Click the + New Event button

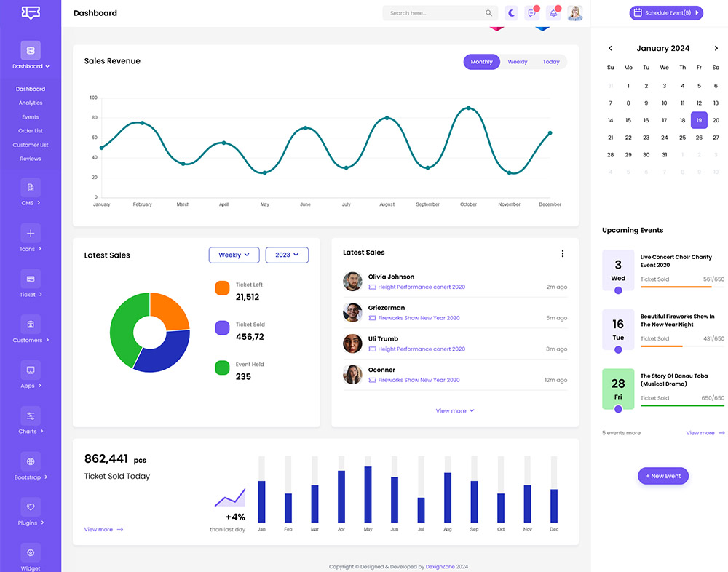pyautogui.click(x=662, y=476)
